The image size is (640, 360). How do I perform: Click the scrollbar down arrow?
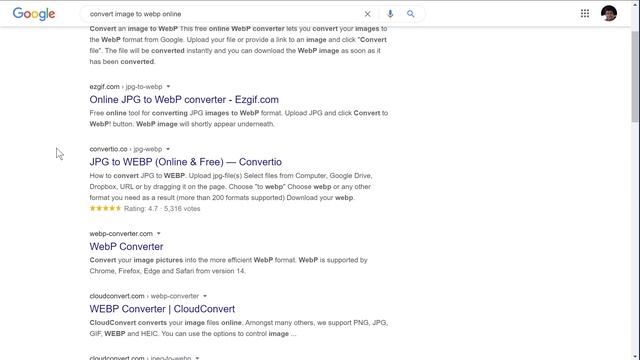tap(635, 356)
